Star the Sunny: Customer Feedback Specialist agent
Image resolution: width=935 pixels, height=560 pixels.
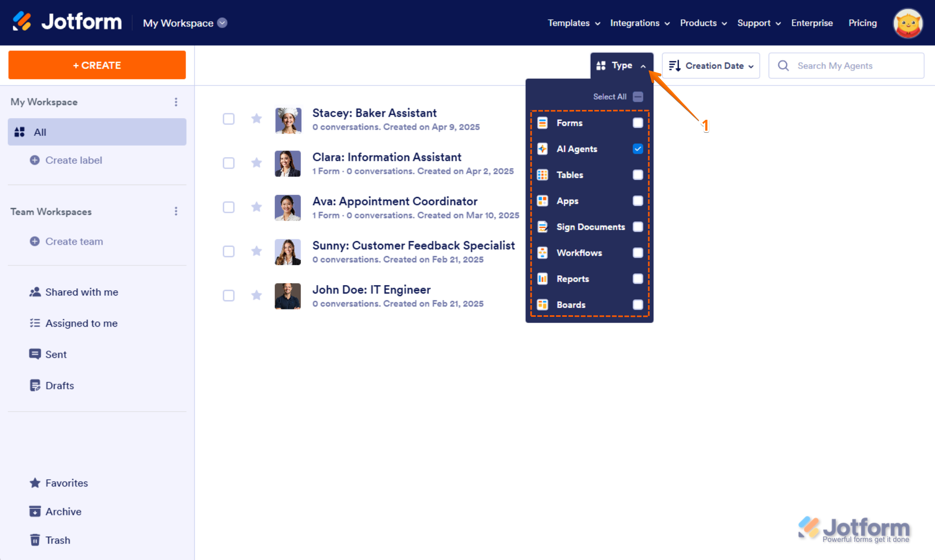coord(256,251)
